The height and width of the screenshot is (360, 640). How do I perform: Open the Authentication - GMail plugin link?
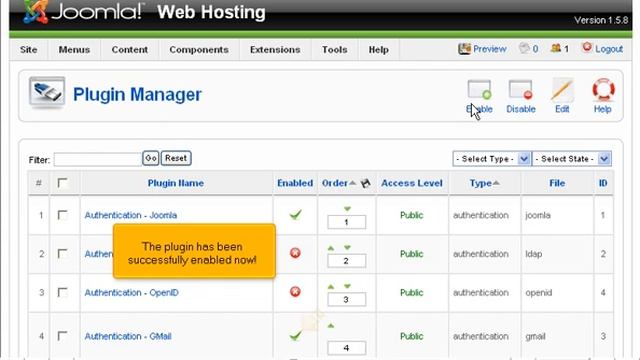(128, 336)
